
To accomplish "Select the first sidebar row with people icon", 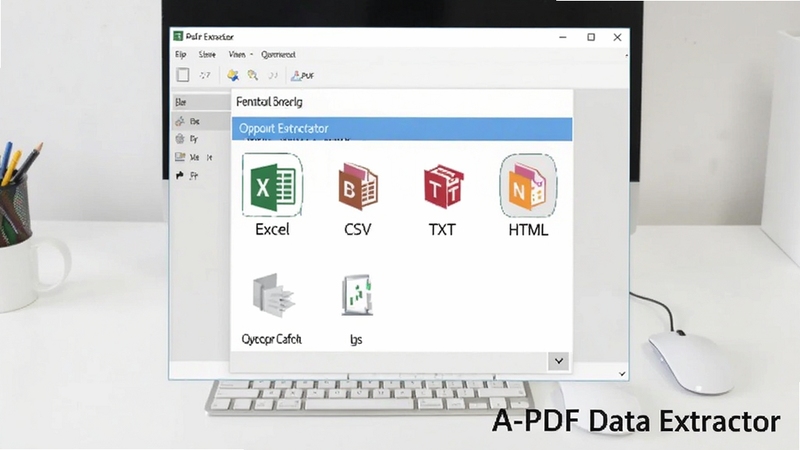I will pos(201,121).
